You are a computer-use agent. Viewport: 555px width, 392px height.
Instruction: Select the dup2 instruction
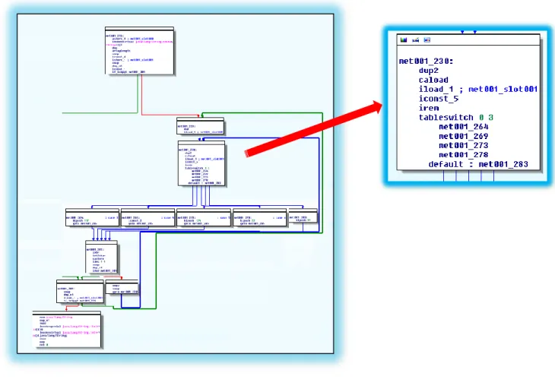pyautogui.click(x=428, y=71)
